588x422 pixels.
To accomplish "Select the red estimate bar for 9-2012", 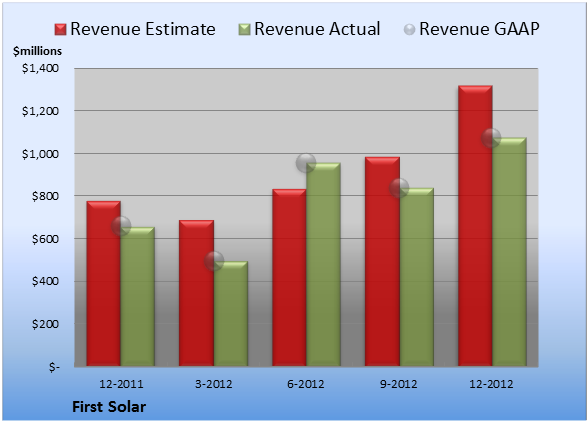I will tap(382, 261).
